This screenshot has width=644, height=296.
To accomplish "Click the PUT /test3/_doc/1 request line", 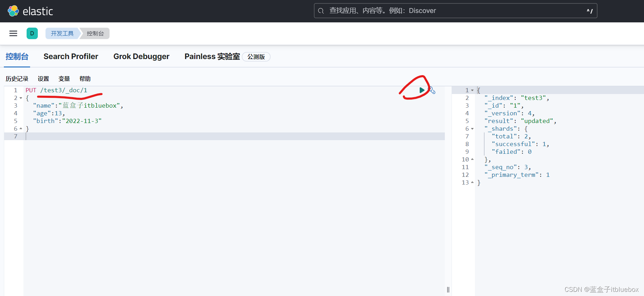I will pos(56,90).
